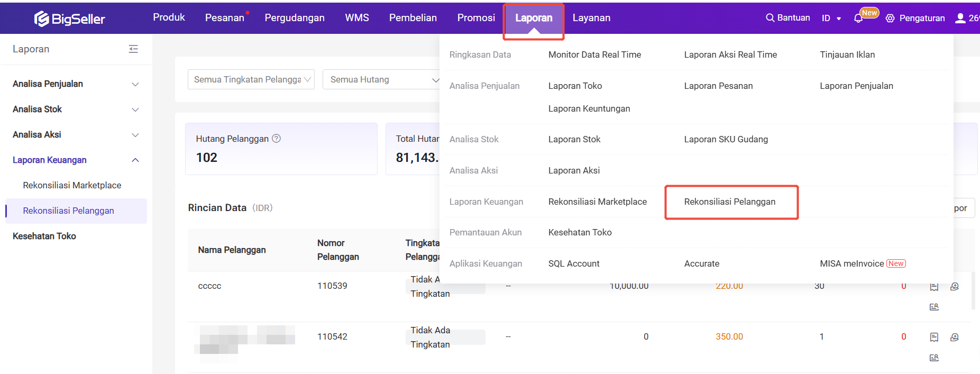
Task: Open the ID language dropdown
Action: tap(831, 19)
